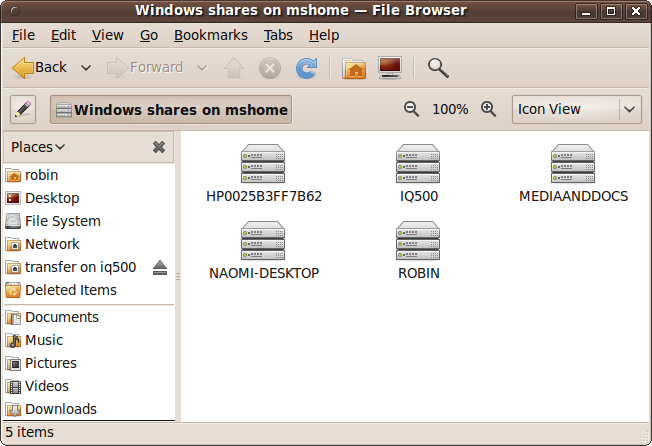The image size is (652, 446).
Task: Open the View menu
Action: click(108, 35)
